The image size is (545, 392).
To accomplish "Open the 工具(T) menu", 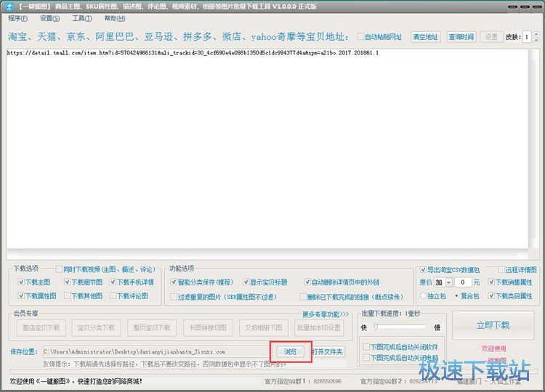I will click(x=82, y=18).
